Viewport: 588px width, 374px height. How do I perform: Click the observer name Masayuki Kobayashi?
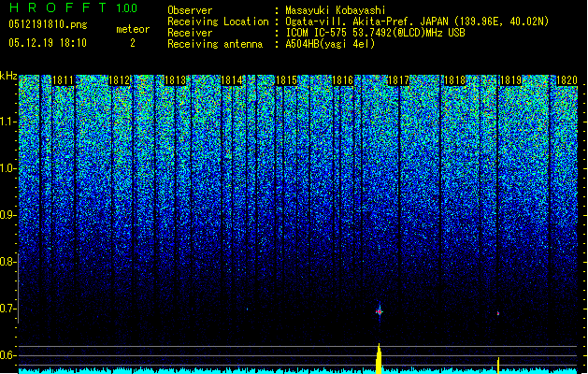336,10
